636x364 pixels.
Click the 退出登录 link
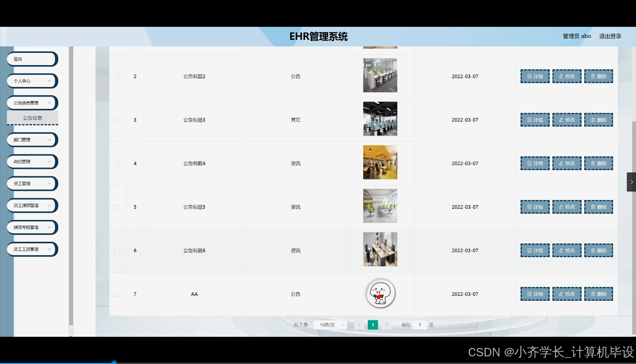click(610, 36)
